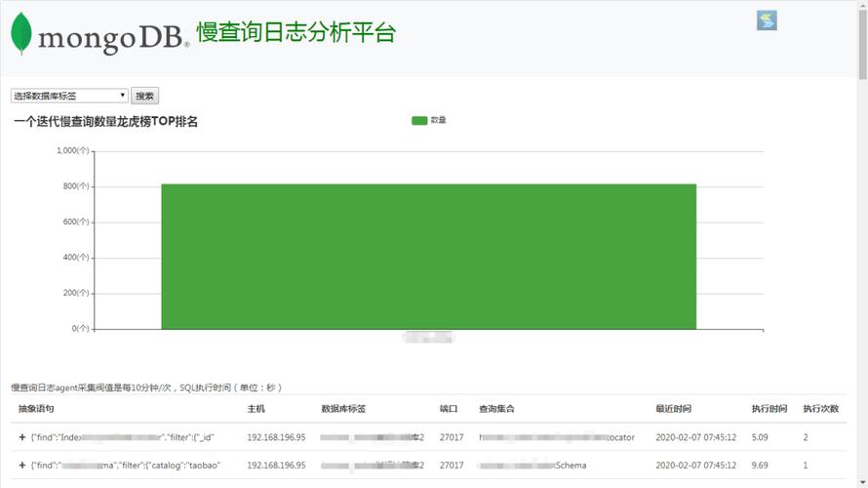Click the 端口 column header

click(449, 409)
